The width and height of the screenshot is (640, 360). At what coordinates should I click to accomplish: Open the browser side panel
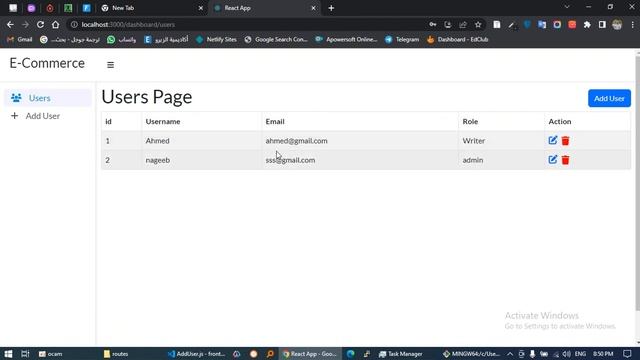coord(602,24)
